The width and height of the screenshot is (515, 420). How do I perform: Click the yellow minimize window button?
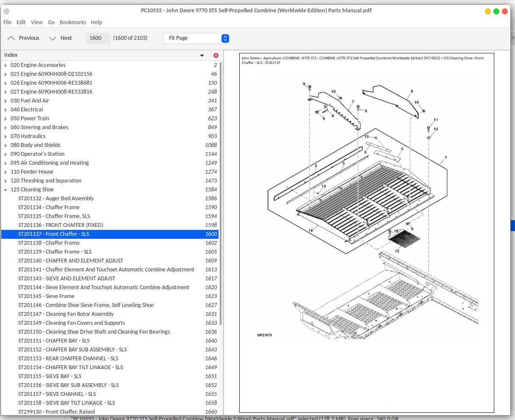[488, 11]
